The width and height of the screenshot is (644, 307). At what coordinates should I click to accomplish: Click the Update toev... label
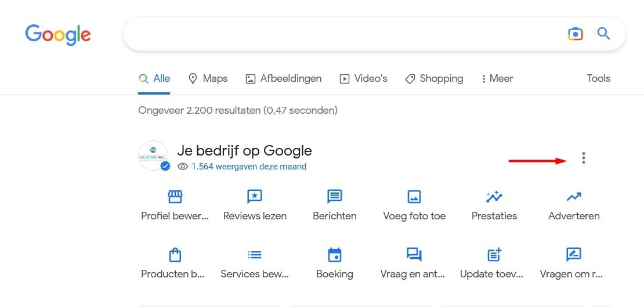[x=491, y=274]
